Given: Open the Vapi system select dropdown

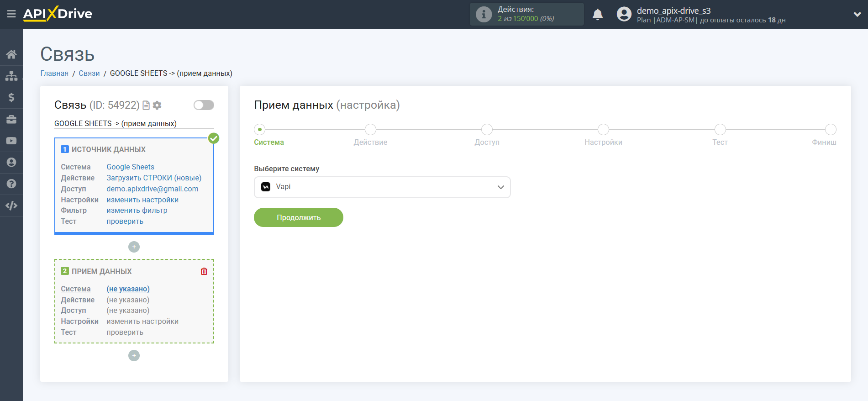Looking at the screenshot, I should pos(382,187).
